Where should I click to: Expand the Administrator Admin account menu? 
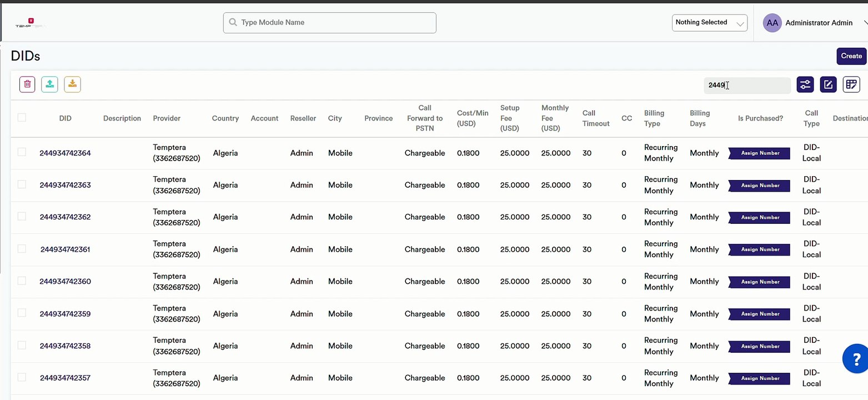pos(865,23)
